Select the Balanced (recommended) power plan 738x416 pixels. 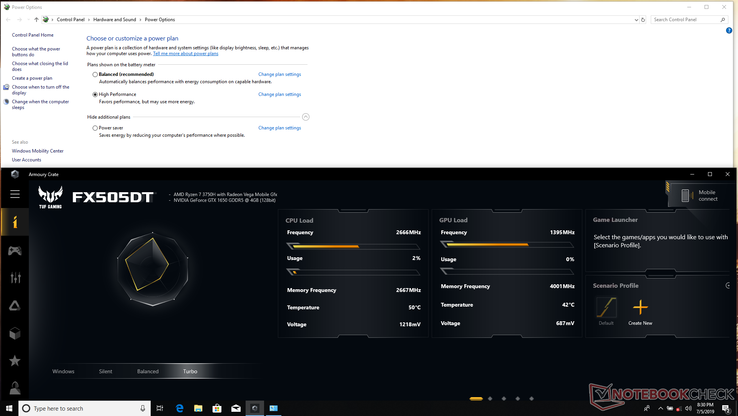pyautogui.click(x=95, y=74)
